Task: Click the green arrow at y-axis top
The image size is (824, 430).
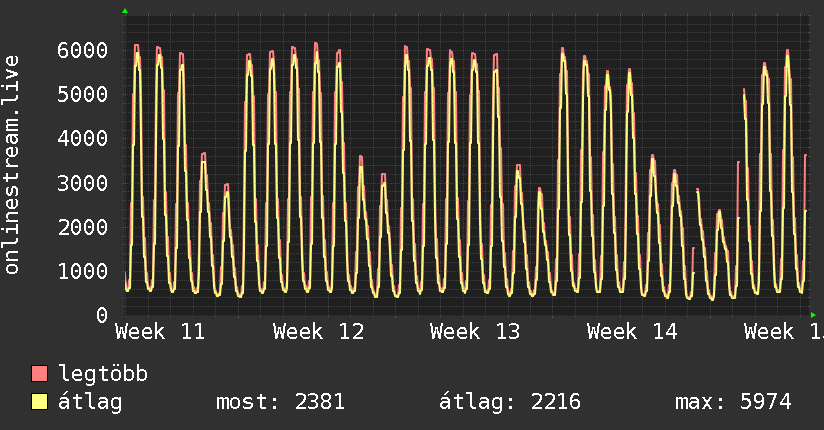Action: point(125,11)
